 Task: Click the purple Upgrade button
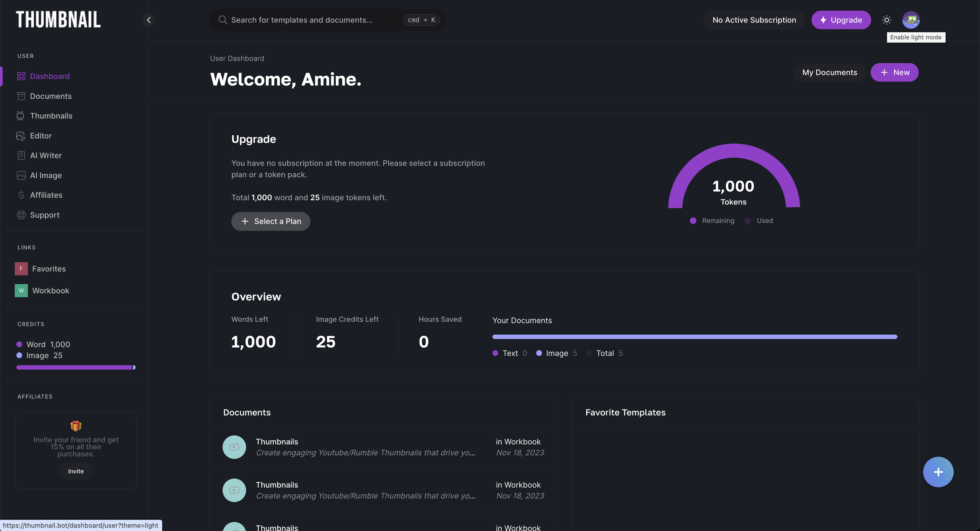841,20
